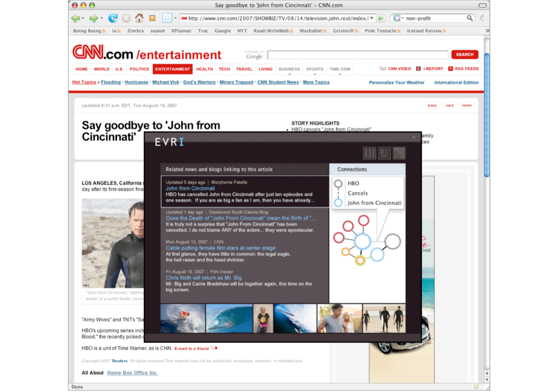Open the man and blonde woman thumbnail
The width and height of the screenshot is (558, 392).
coord(339,318)
